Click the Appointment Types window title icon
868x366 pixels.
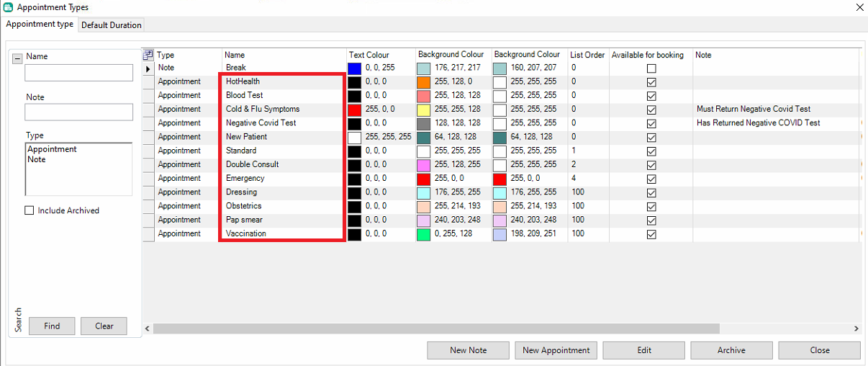pos(8,7)
